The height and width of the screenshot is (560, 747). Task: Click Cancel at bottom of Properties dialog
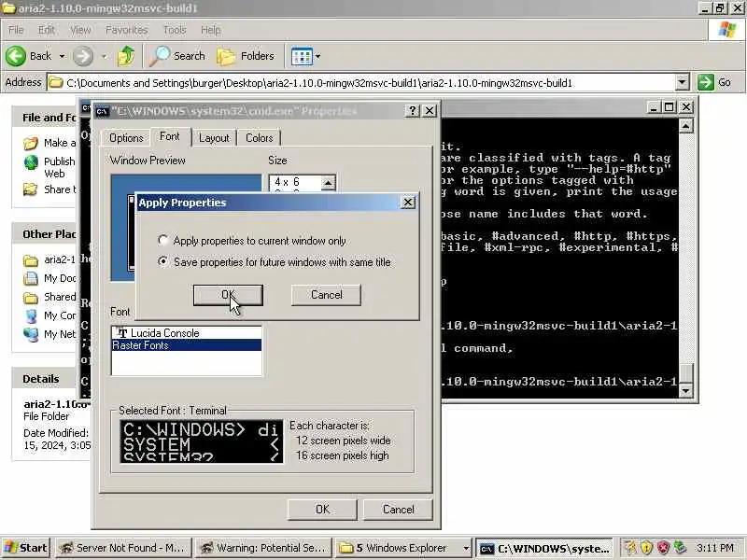pyautogui.click(x=399, y=510)
